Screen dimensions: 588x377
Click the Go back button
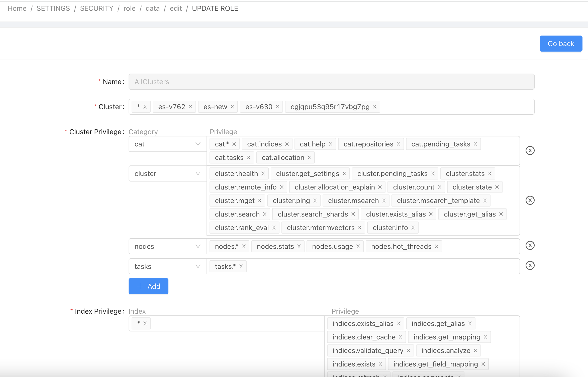(561, 43)
